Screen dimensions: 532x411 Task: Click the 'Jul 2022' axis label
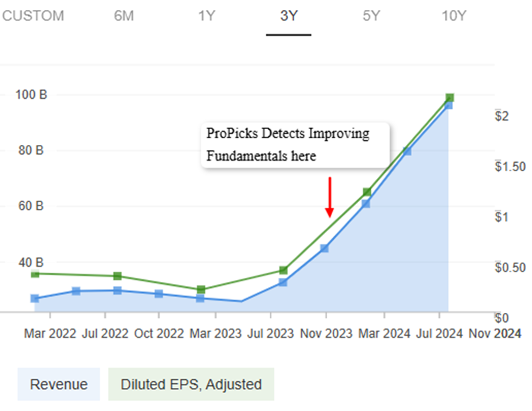point(105,334)
